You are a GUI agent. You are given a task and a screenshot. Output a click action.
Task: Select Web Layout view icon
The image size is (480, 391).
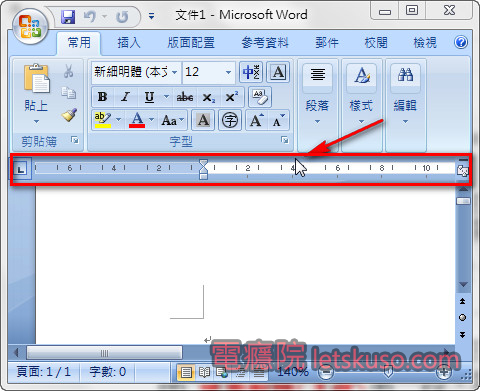point(222,372)
